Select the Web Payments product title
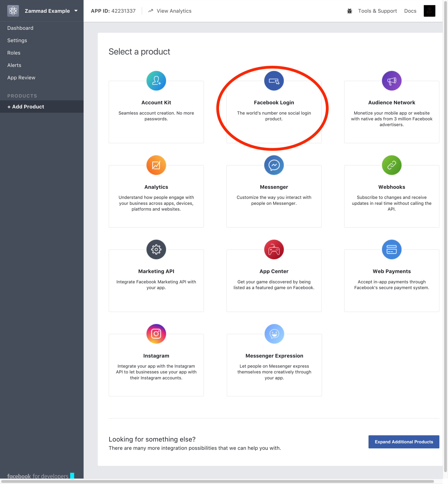Viewport: 448px width, 484px height. (x=392, y=271)
